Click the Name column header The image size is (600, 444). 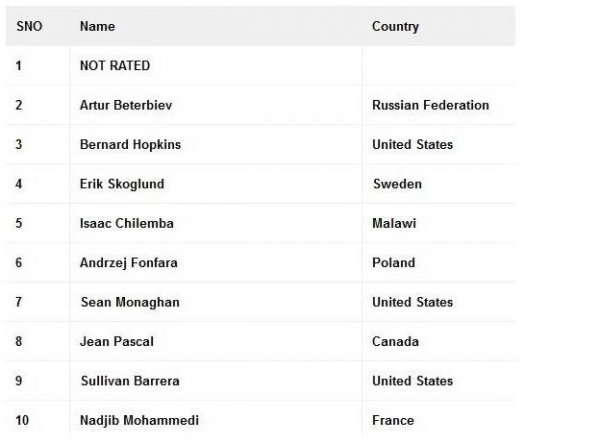point(97,26)
